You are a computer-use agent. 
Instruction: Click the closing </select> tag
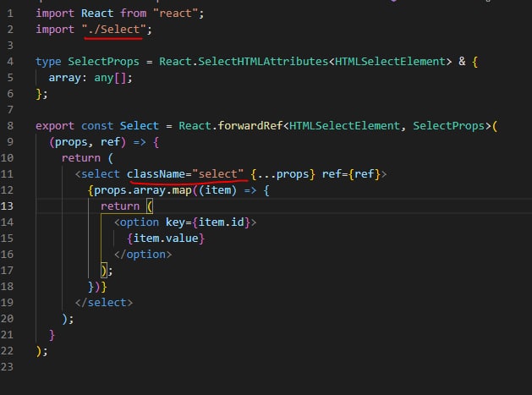point(104,303)
